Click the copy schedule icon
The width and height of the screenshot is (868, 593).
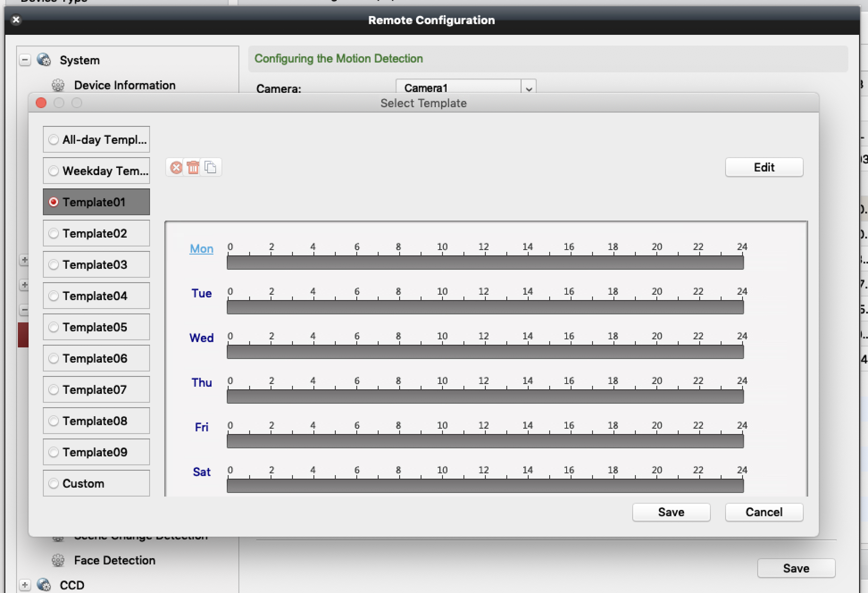tap(211, 167)
